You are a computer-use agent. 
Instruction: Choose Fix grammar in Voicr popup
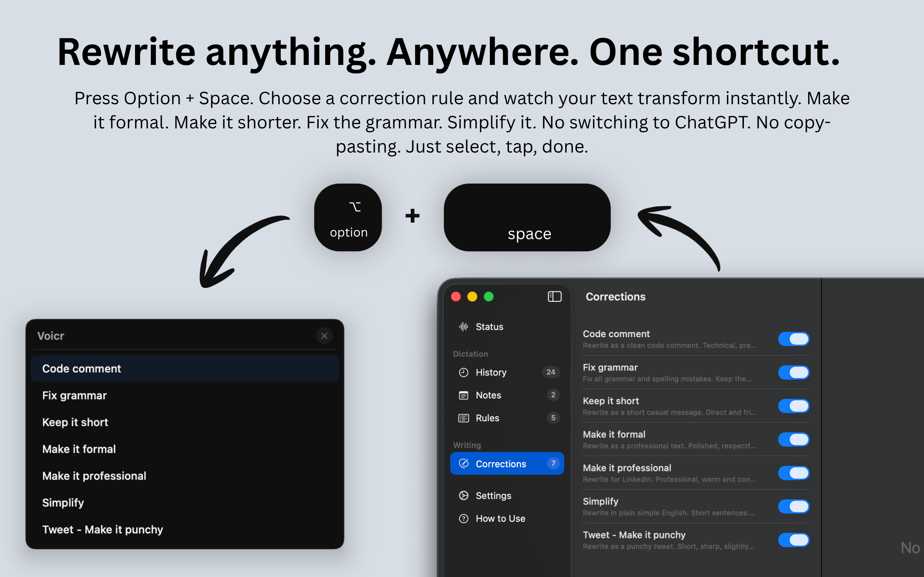tap(74, 395)
